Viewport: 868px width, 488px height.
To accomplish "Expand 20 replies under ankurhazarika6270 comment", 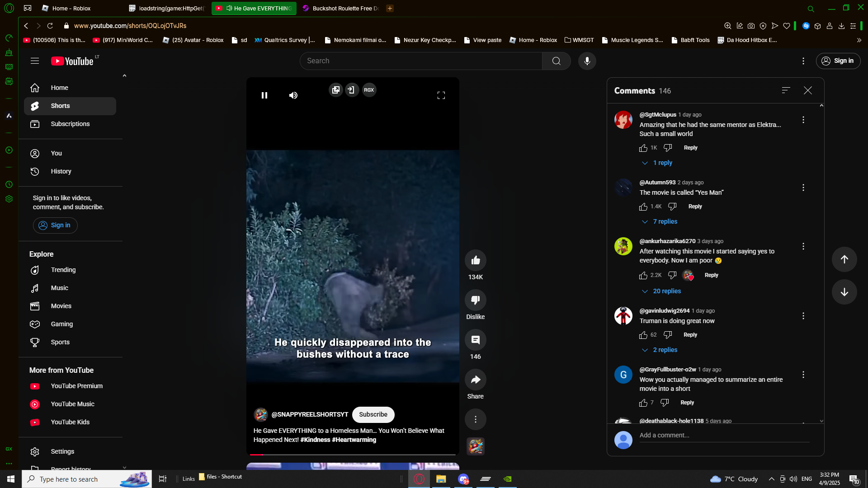I will [x=661, y=291].
